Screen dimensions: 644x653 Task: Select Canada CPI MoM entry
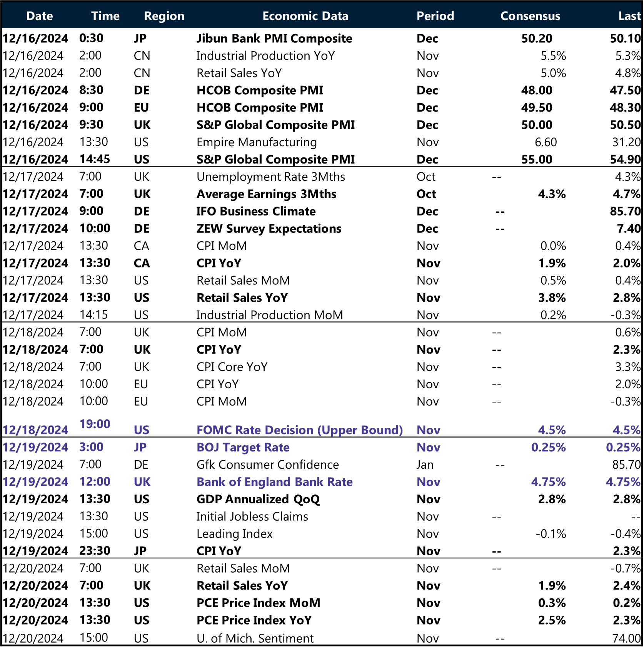pos(222,246)
